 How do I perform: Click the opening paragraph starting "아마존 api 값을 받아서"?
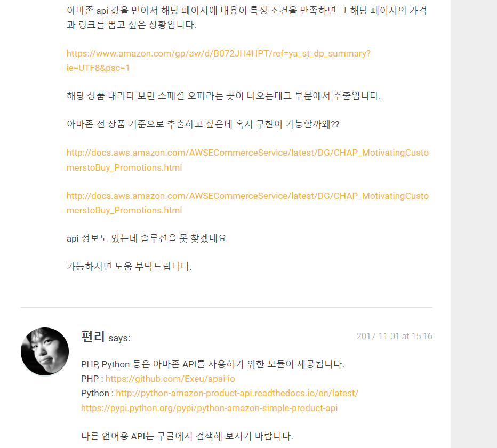point(247,18)
